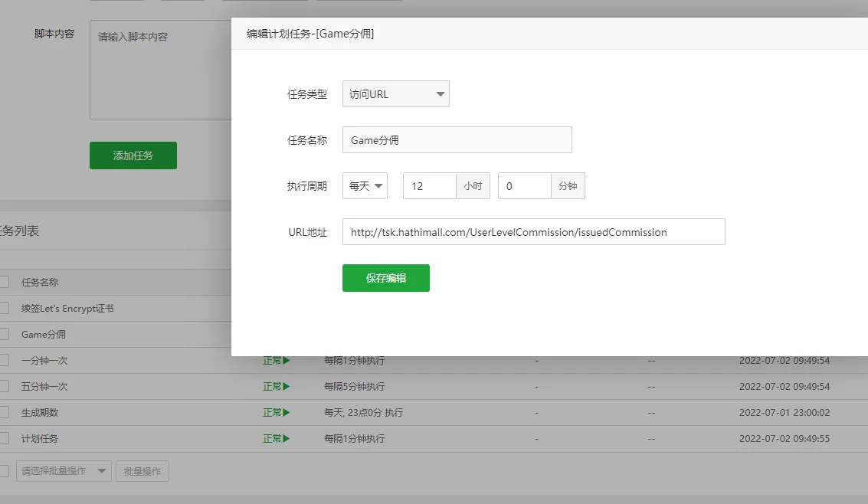Select the 续签Let's Encrypt证书 task name

pos(67,308)
